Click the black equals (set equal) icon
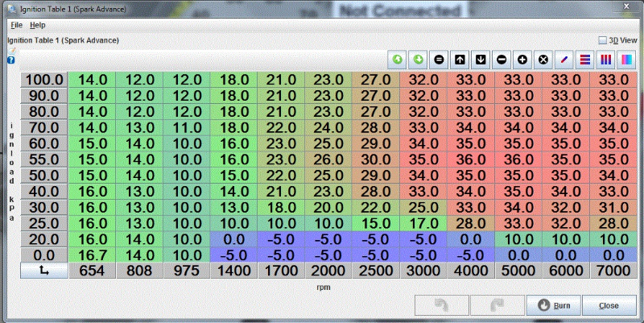644x323 pixels. (439, 60)
